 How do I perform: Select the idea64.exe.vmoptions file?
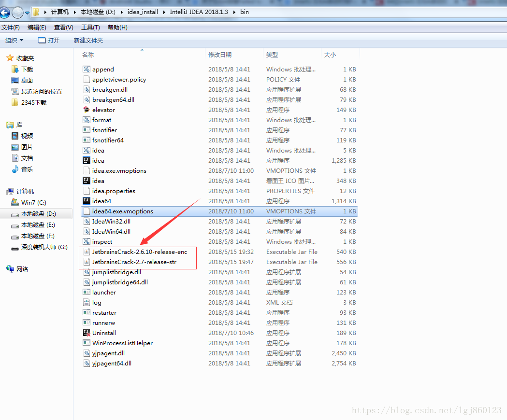click(x=219, y=211)
